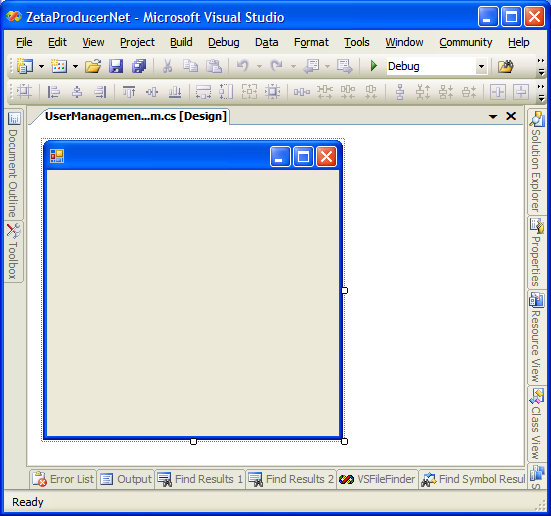Viewport: 551px width, 516px height.
Task: Open the Error List tab
Action: point(63,479)
